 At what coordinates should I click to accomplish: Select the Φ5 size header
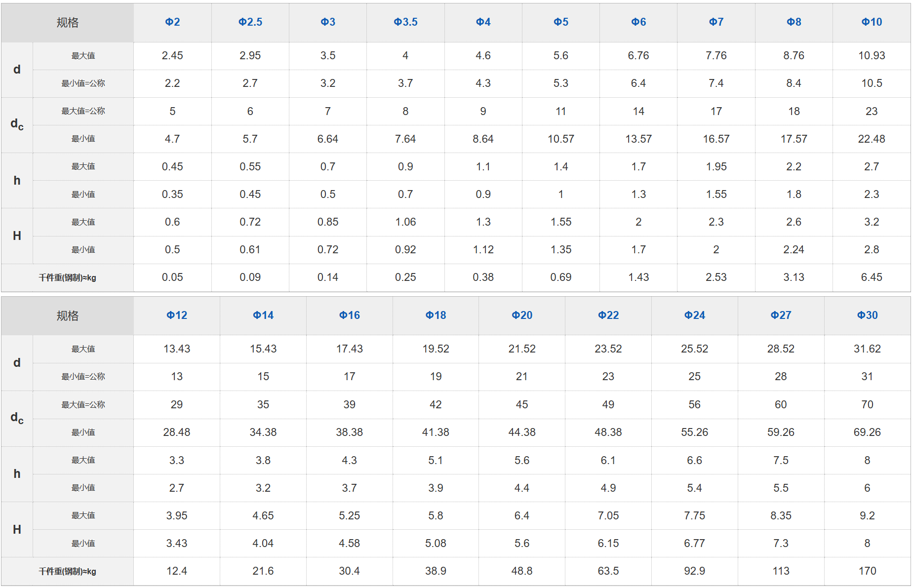pyautogui.click(x=560, y=22)
